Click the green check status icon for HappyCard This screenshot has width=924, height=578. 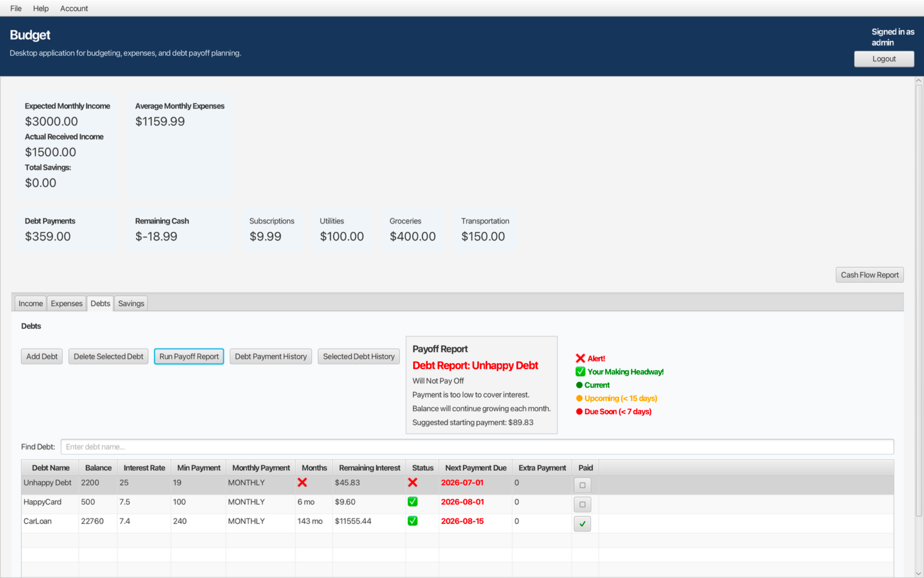[x=412, y=502]
